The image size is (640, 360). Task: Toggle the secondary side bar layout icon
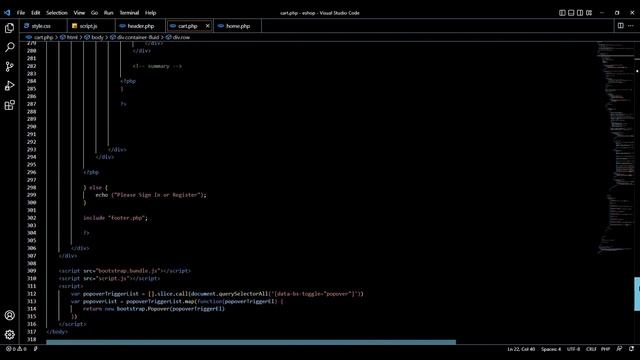coord(580,13)
